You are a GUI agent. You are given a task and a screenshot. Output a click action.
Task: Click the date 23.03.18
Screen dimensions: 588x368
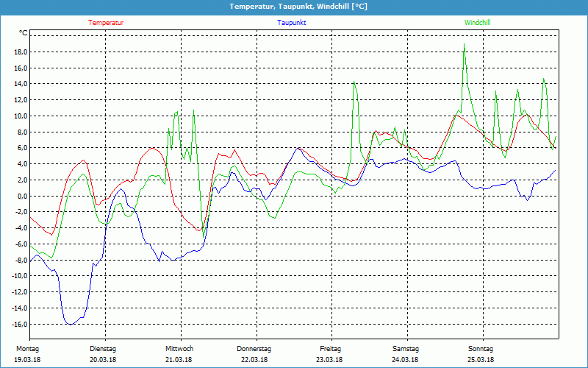[x=329, y=359]
